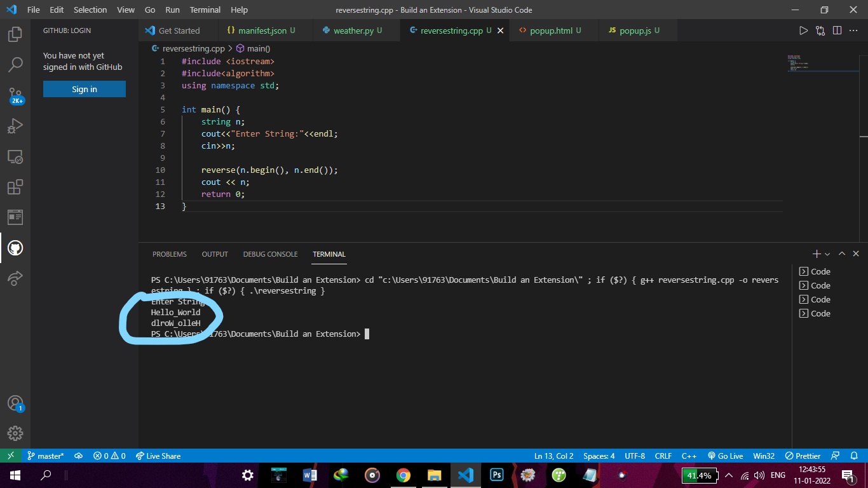Open the Extensions view
868x488 pixels.
click(x=15, y=187)
